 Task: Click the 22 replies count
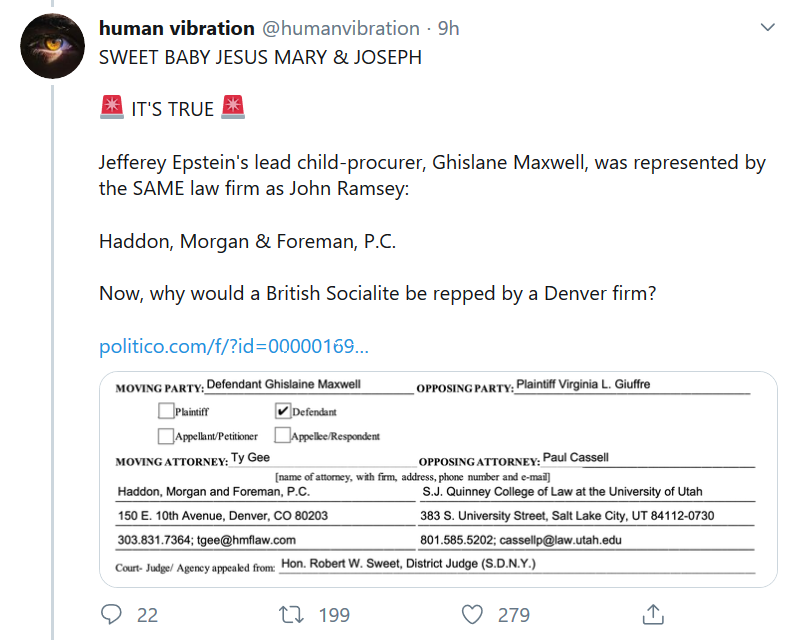[x=147, y=615]
